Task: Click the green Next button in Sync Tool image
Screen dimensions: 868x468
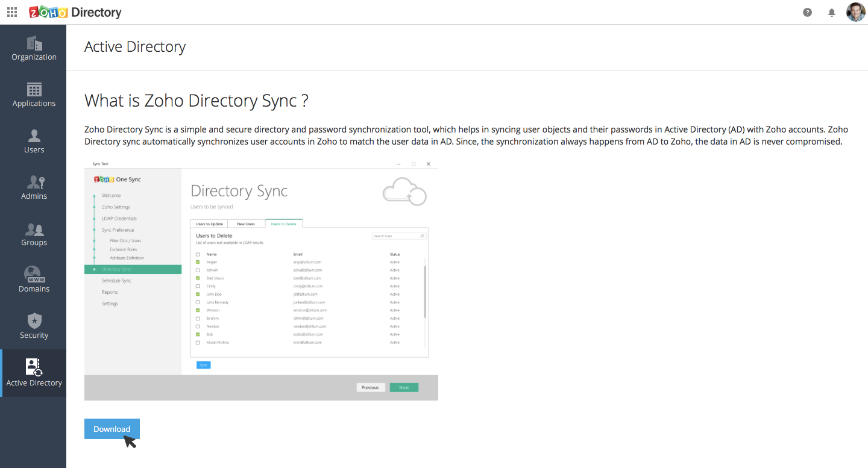Action: coord(404,387)
